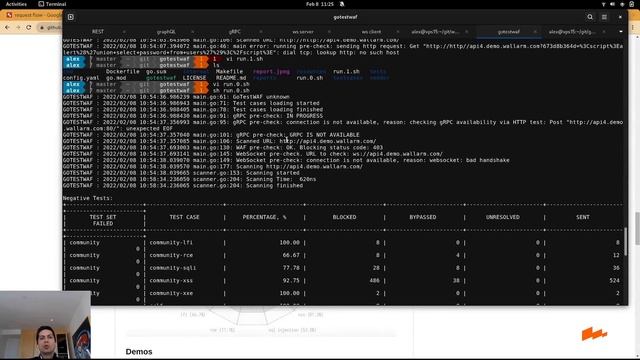Click browser back arrow
Image resolution: width=640 pixels, height=360 pixels.
7,27
